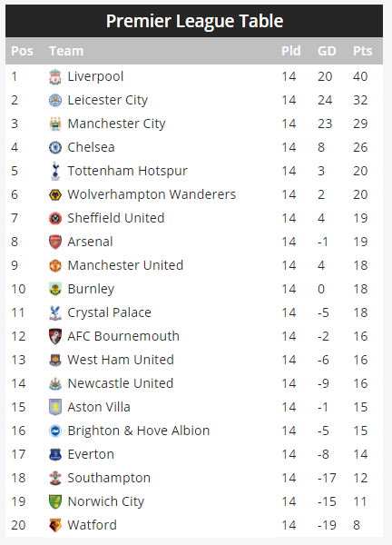This screenshot has width=392, height=545.
Task: Click the AFC Bournemouth crest icon
Action: [x=55, y=336]
